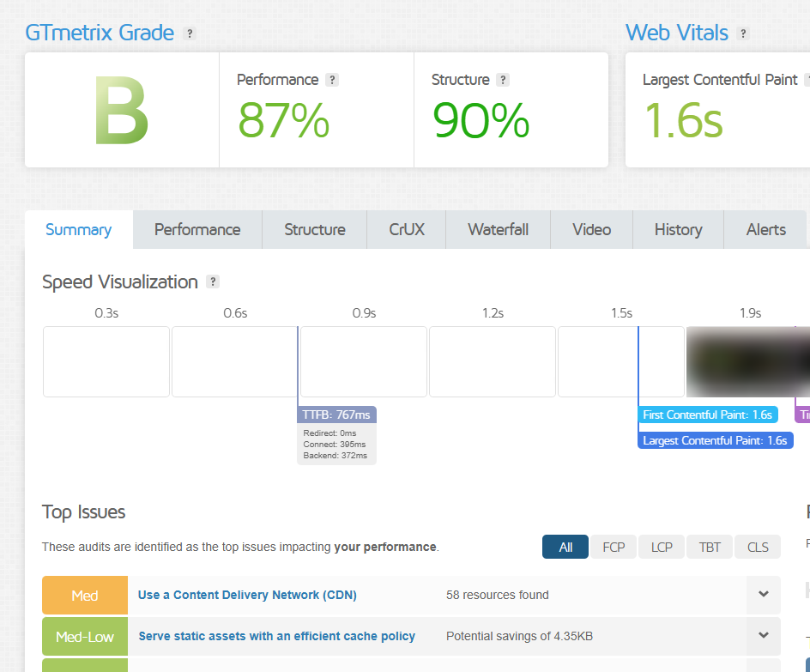Click Speed Visualization help icon
Screen dimensions: 810x672
tap(213, 282)
